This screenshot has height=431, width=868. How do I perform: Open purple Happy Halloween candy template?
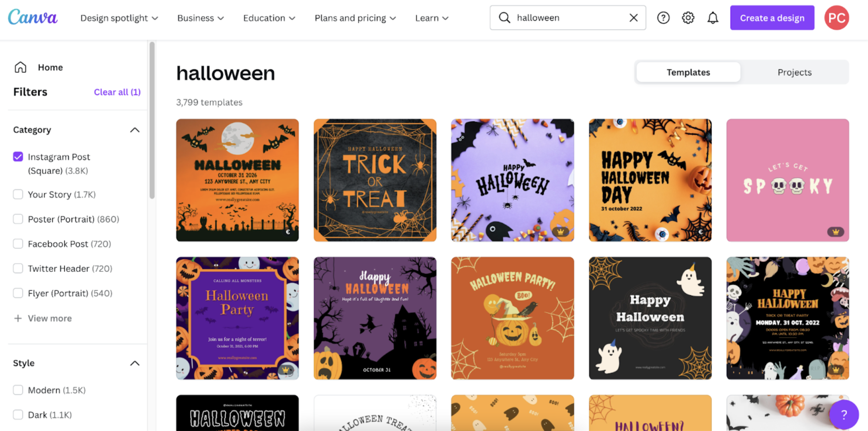(512, 180)
